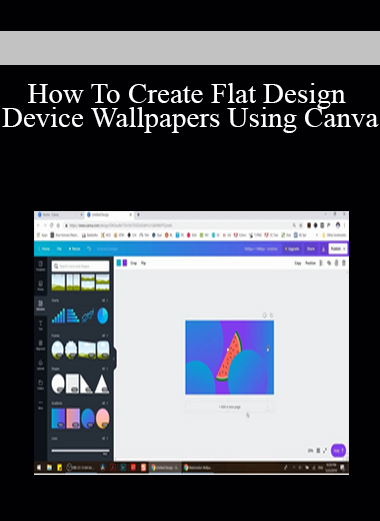This screenshot has height=521, width=380.
Task: Open the Background tab in Canva sidebar
Action: coord(41,345)
